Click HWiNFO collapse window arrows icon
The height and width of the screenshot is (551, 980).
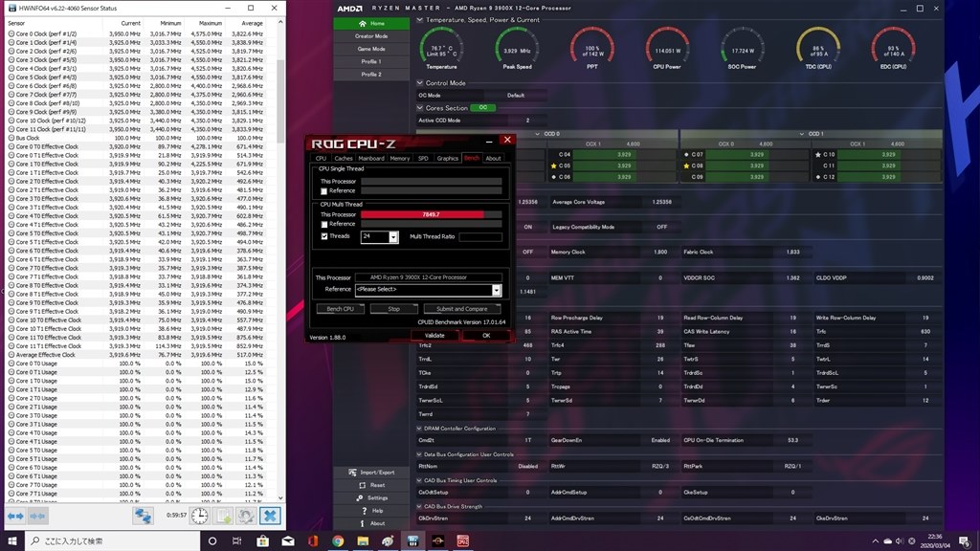pos(37,516)
